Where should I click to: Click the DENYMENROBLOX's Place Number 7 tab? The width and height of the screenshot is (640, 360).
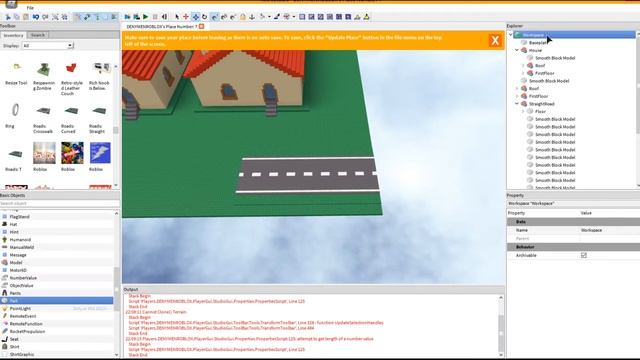(x=162, y=27)
